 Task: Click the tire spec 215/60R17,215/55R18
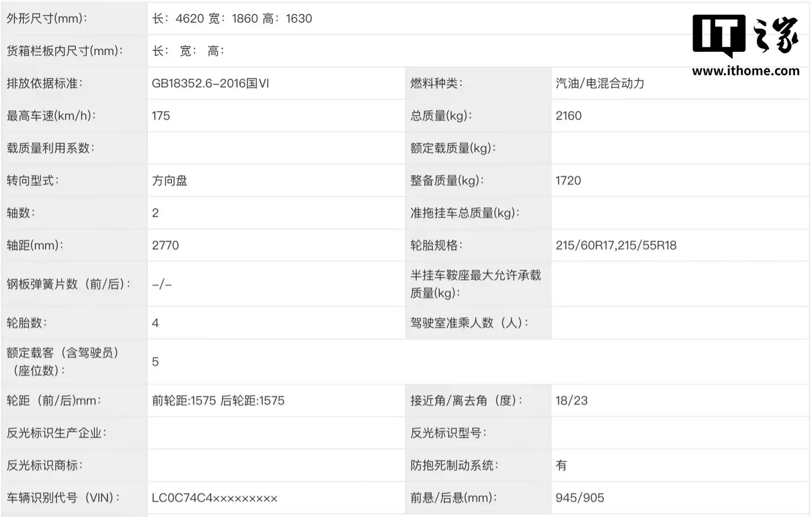616,245
